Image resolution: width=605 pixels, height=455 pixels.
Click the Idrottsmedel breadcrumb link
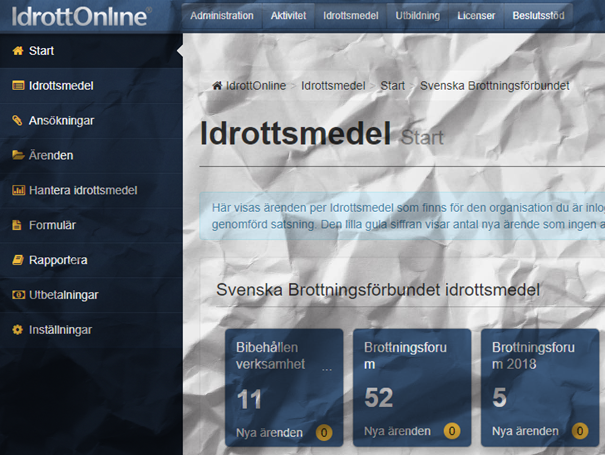tap(333, 86)
